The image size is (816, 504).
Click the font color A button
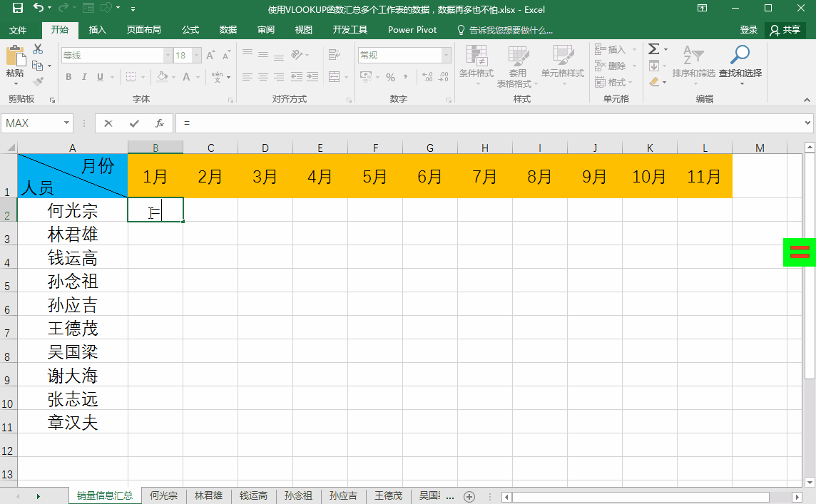(186, 77)
